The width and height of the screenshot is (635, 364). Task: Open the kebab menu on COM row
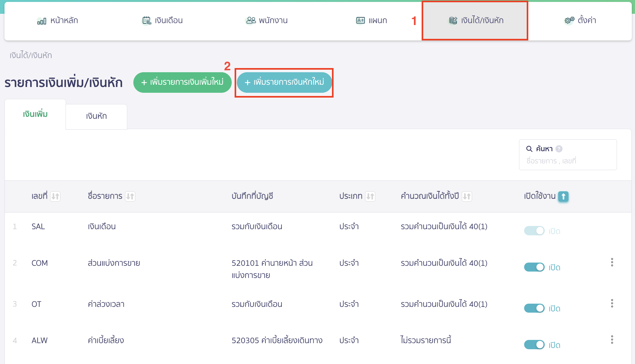click(612, 262)
